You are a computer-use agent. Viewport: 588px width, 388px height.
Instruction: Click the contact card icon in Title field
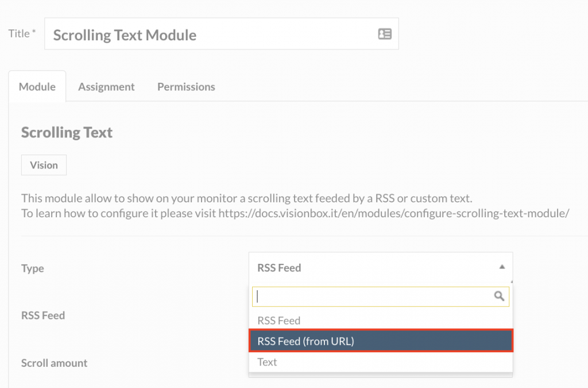(385, 34)
